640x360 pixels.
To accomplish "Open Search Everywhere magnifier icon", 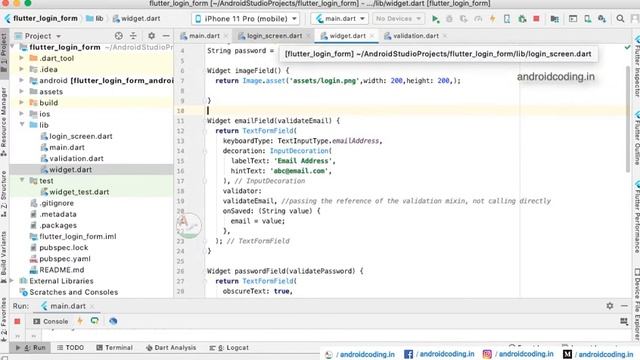I will (620, 19).
